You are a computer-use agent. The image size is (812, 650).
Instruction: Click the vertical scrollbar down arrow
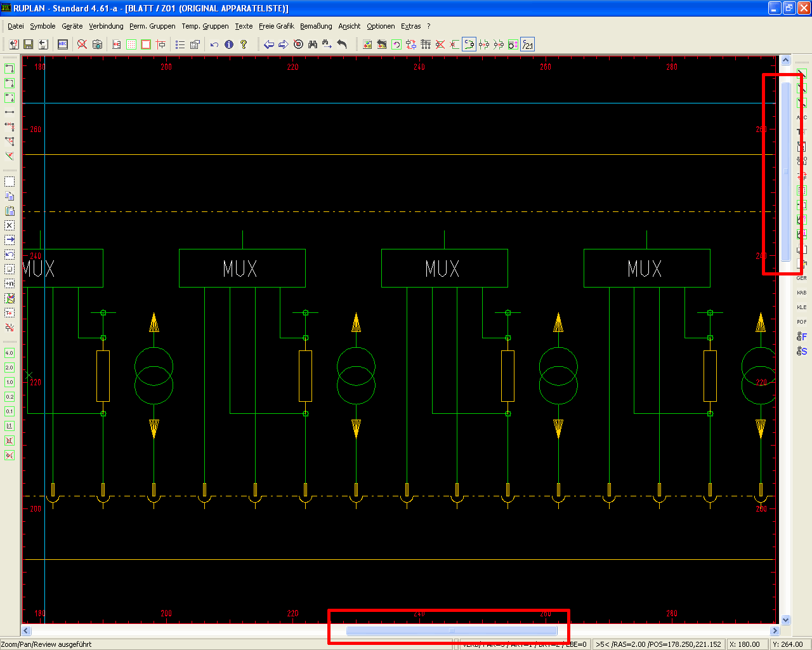point(786,620)
